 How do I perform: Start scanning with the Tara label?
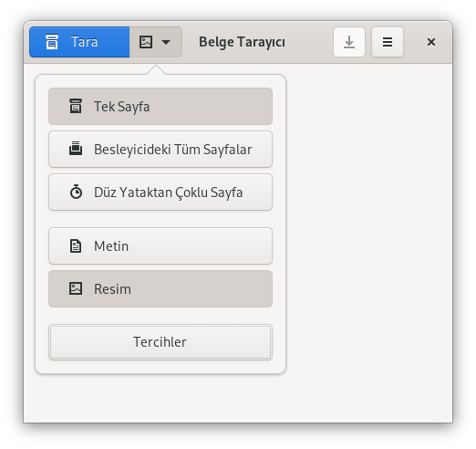click(x=84, y=42)
